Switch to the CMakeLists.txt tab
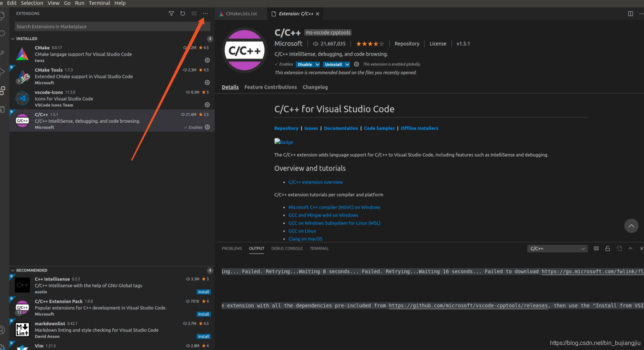The width and height of the screenshot is (644, 350). pyautogui.click(x=241, y=14)
